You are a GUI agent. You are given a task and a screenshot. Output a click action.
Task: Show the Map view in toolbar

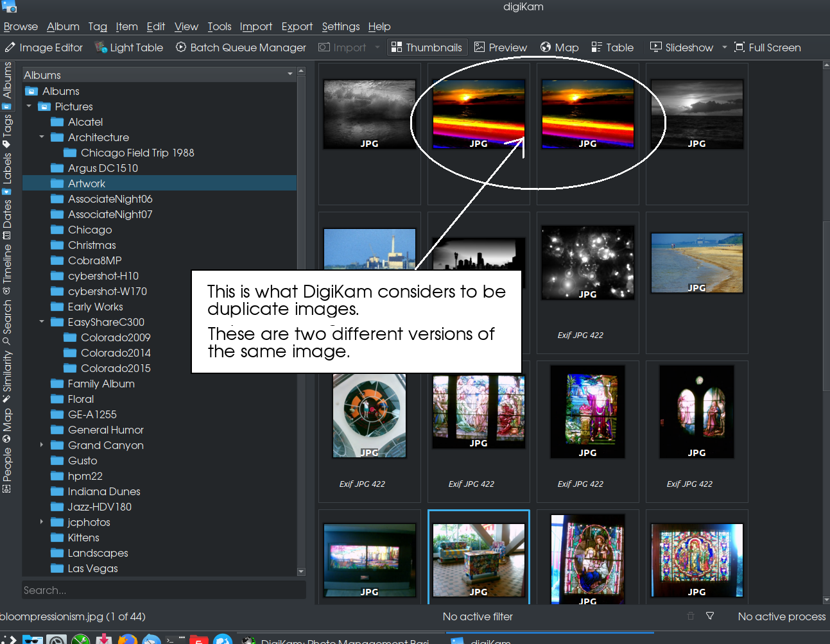tap(559, 47)
